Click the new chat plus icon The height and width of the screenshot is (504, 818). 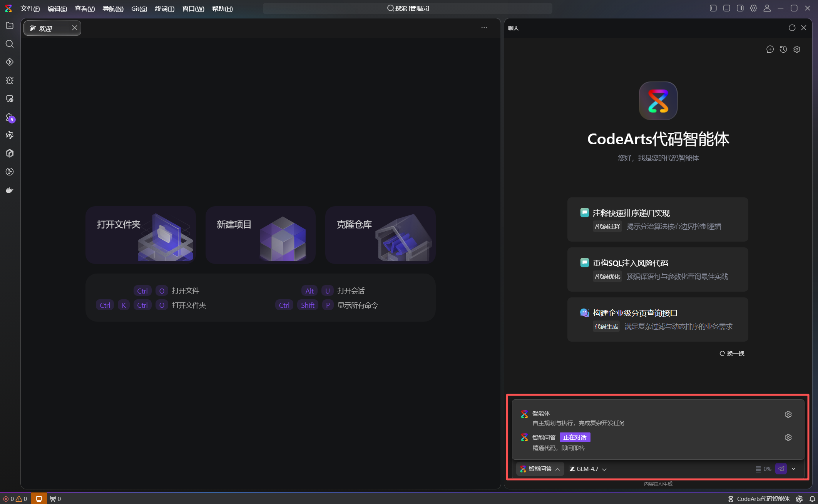770,49
